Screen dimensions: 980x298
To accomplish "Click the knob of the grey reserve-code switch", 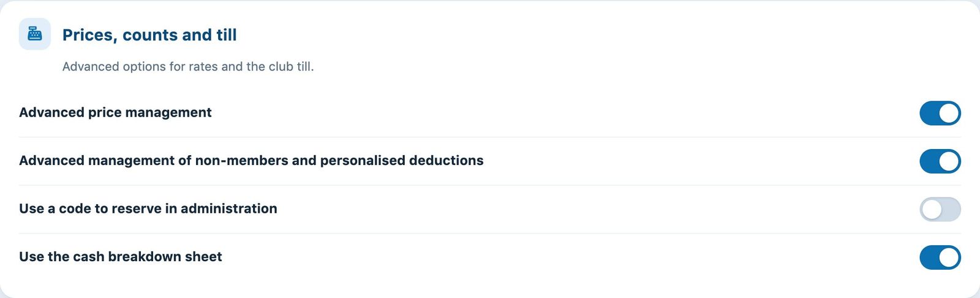I will tap(932, 209).
